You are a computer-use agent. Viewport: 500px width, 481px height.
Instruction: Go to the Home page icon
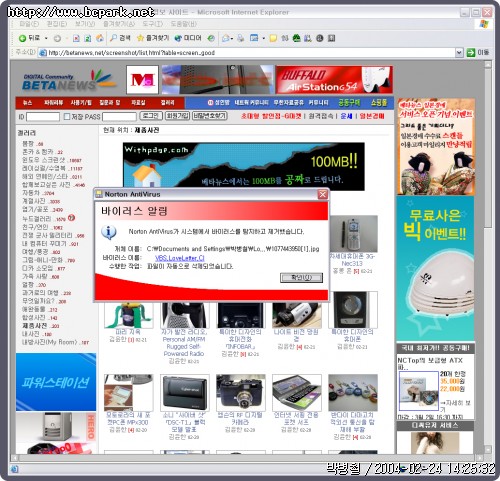[100, 38]
